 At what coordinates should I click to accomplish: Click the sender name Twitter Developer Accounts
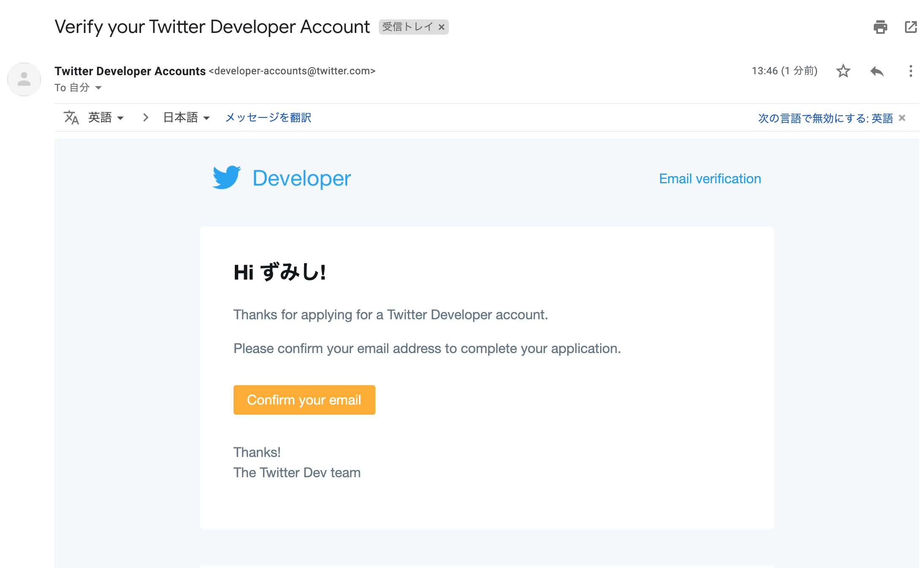tap(130, 71)
